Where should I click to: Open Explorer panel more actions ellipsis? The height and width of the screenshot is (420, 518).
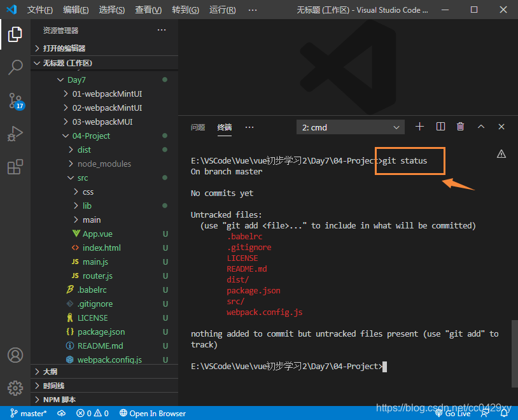click(162, 30)
